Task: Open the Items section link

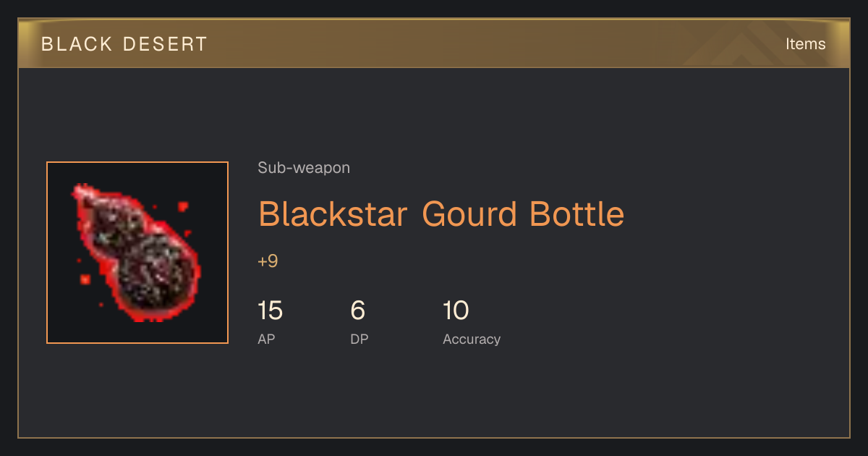Action: 805,44
